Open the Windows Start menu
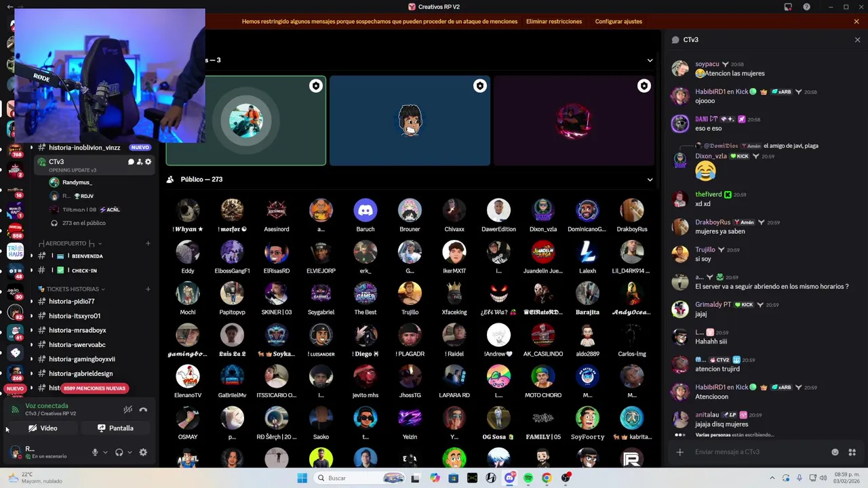868x488 pixels. pyautogui.click(x=302, y=479)
